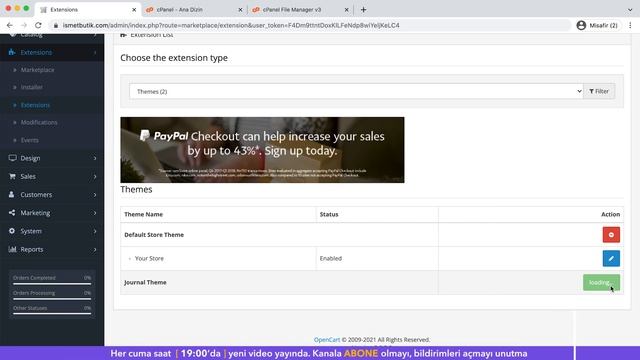Click the Customers person icon
The width and height of the screenshot is (640, 360).
tap(11, 194)
